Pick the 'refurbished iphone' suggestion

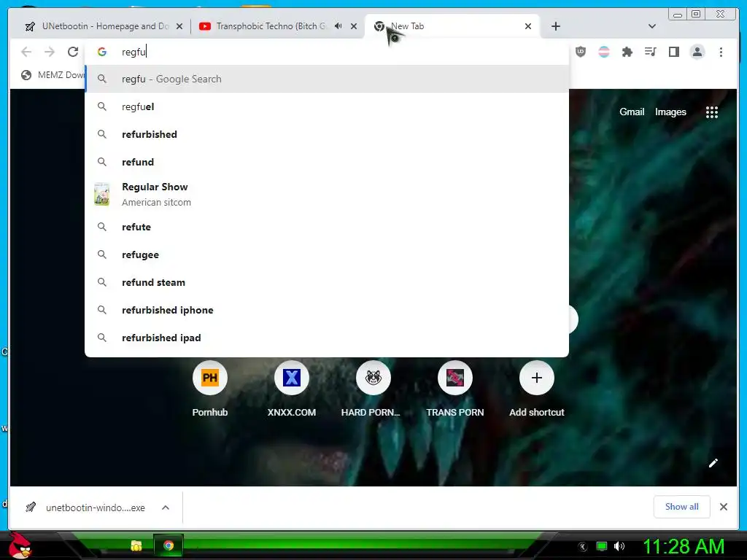point(327,309)
